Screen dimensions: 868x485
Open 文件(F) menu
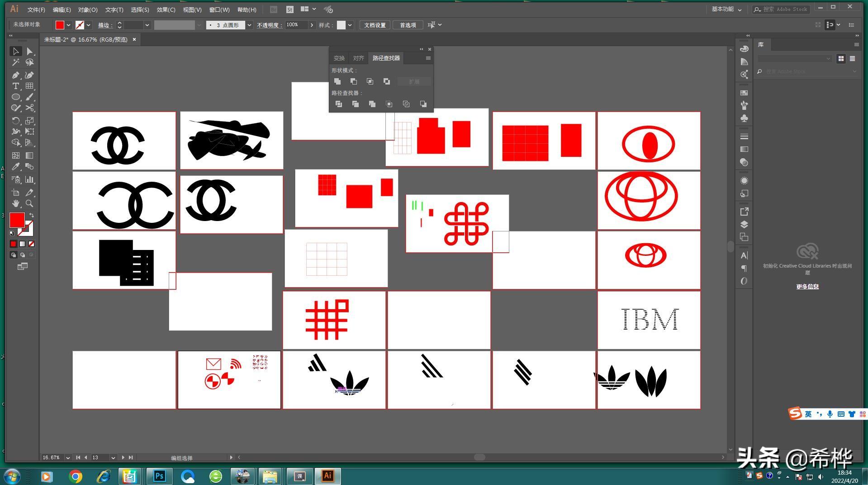tap(36, 9)
